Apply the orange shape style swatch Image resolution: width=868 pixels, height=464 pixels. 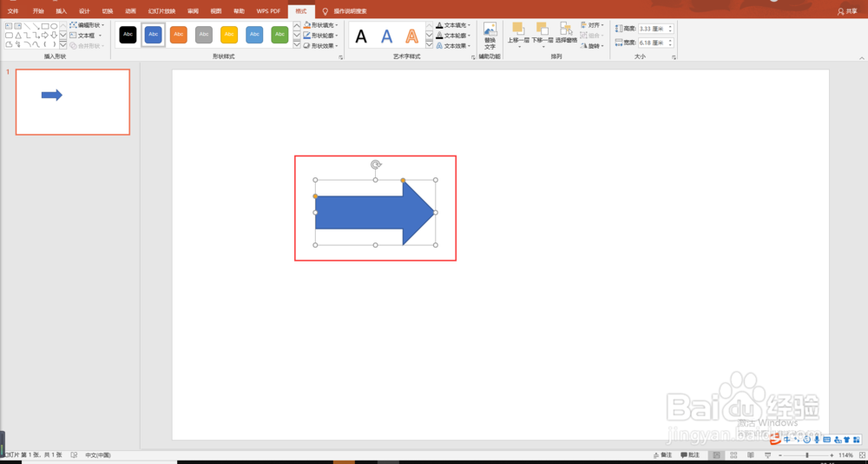tap(178, 35)
